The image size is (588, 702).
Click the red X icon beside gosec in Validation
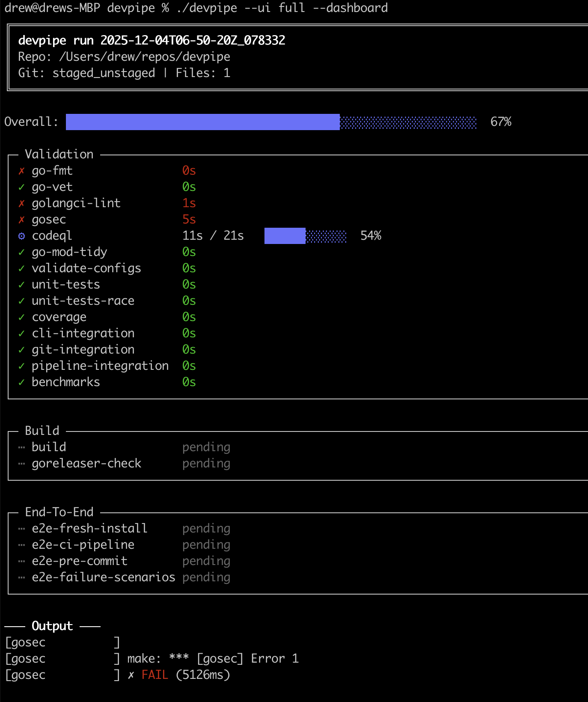click(x=21, y=220)
